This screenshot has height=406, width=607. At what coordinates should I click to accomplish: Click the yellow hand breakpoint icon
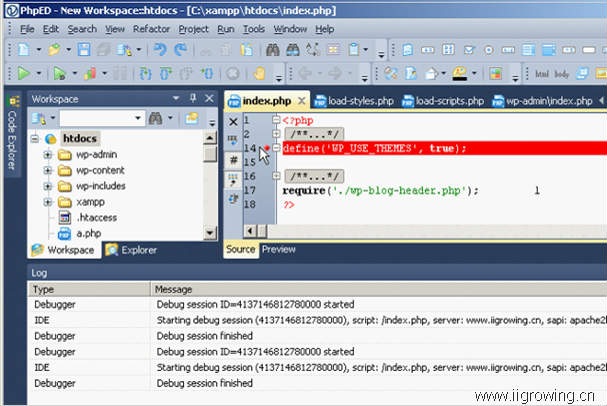(259, 73)
